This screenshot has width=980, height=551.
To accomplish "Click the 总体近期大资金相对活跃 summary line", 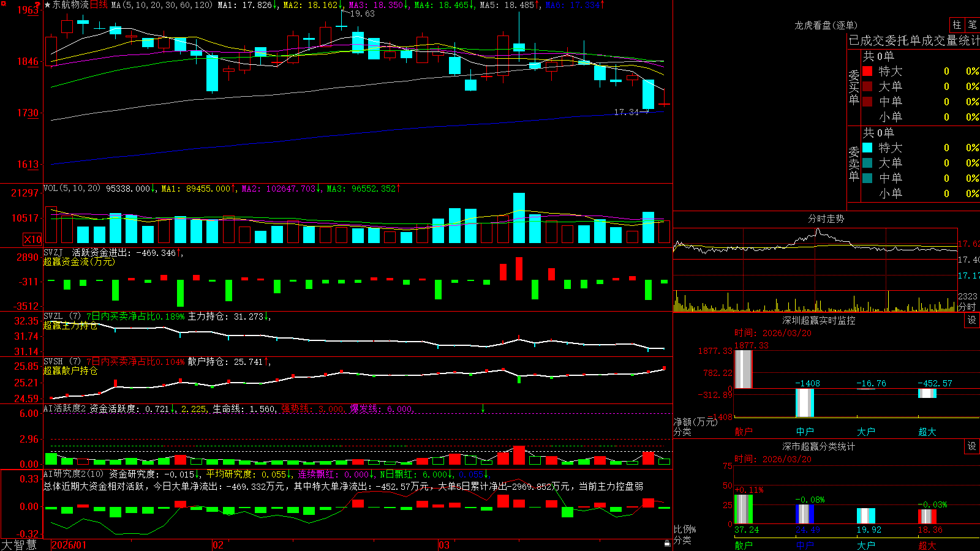I will (x=343, y=486).
